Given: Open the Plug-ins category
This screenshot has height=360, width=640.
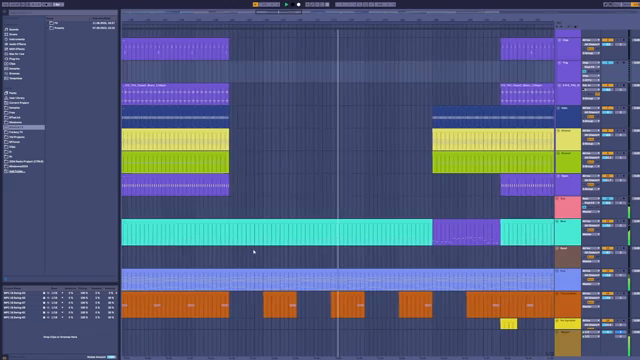Looking at the screenshot, I should click(14, 59).
